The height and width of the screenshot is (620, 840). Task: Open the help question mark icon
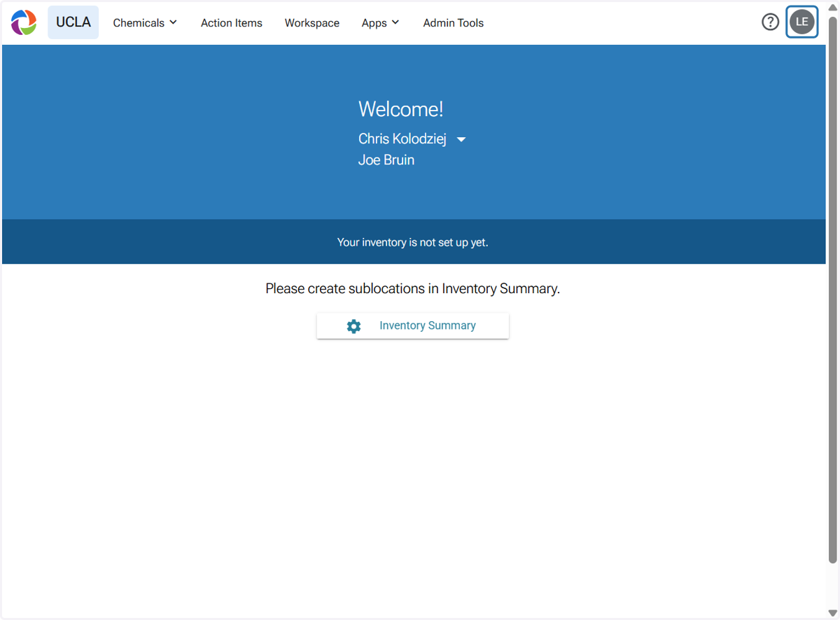pos(770,22)
